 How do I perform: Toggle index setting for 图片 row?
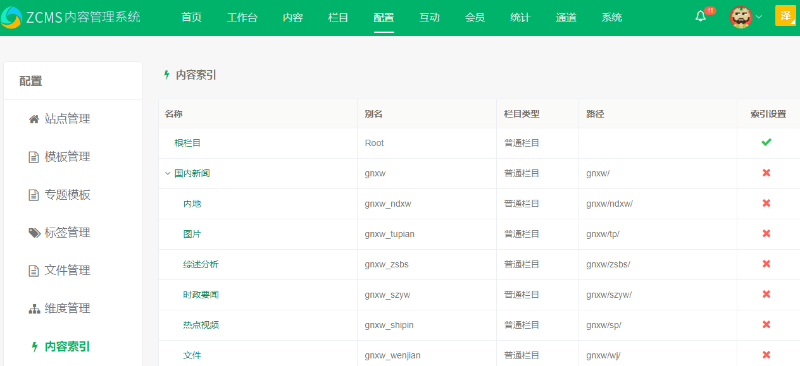tap(766, 233)
